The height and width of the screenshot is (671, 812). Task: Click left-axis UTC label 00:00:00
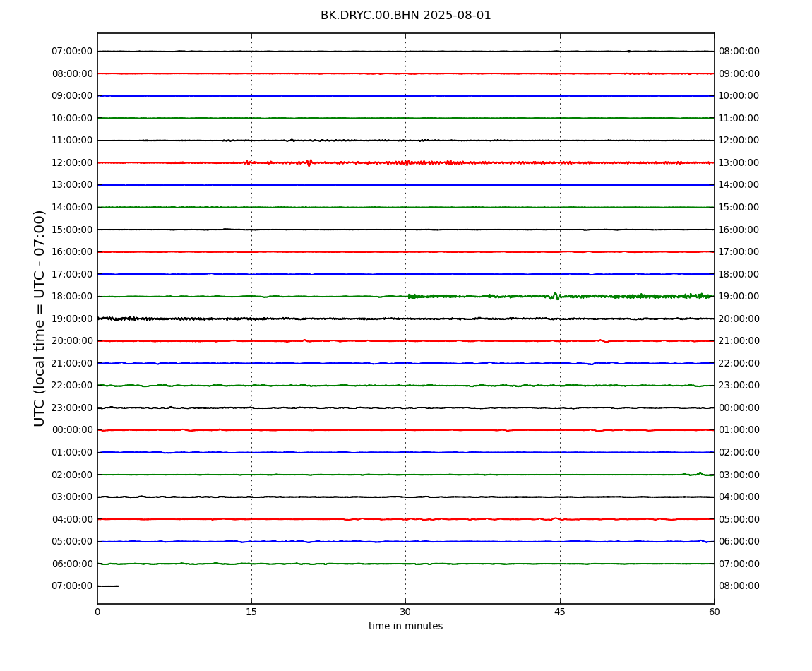(72, 430)
